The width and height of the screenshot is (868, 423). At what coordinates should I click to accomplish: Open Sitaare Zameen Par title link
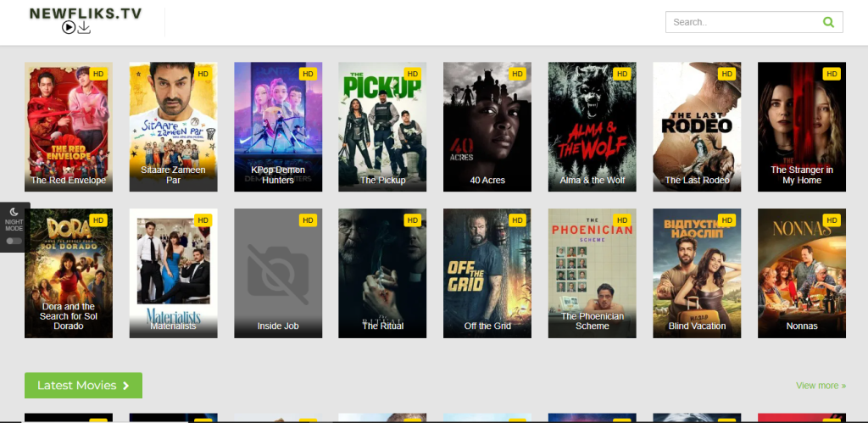(x=173, y=175)
